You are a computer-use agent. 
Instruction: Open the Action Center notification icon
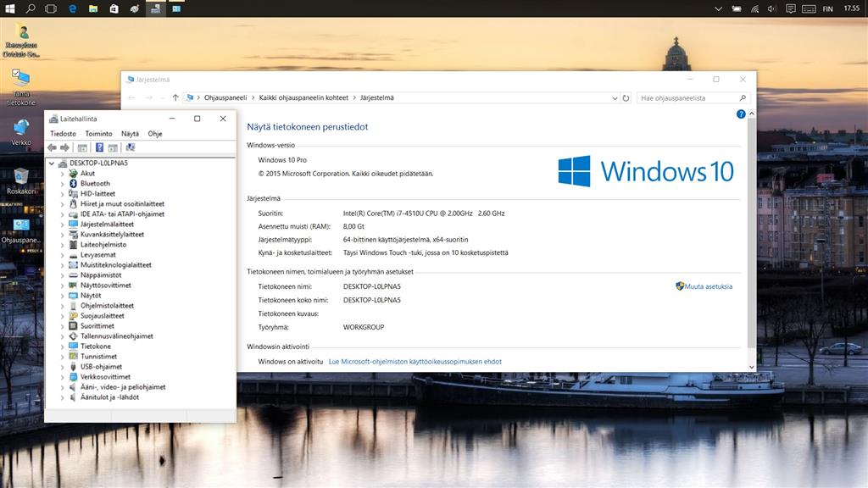coord(791,8)
